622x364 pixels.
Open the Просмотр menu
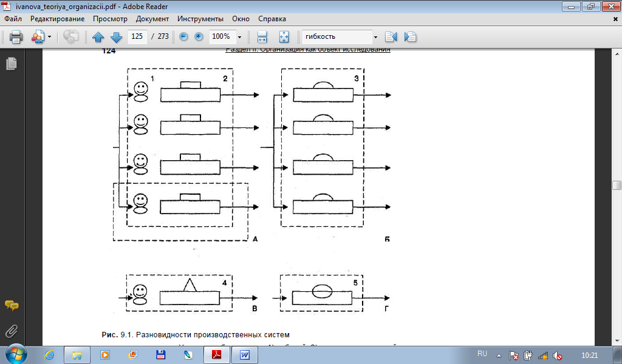[111, 19]
